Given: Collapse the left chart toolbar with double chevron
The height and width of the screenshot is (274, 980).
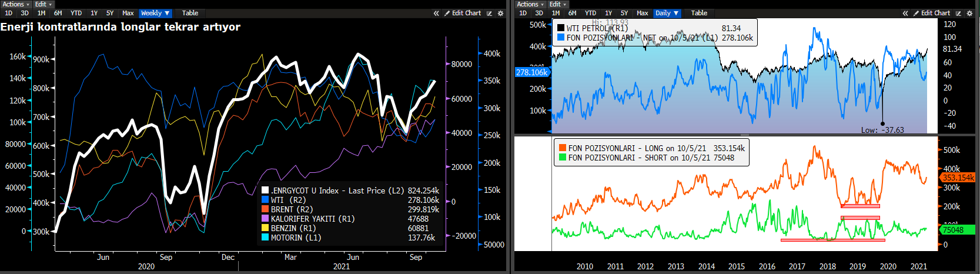Looking at the screenshot, I should (x=436, y=13).
